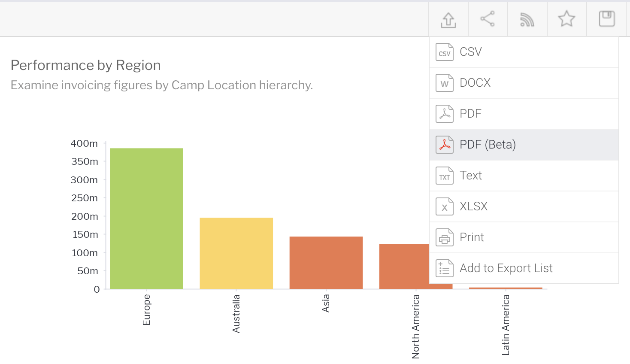Click the CSV file icon
630x364 pixels.
pos(445,52)
